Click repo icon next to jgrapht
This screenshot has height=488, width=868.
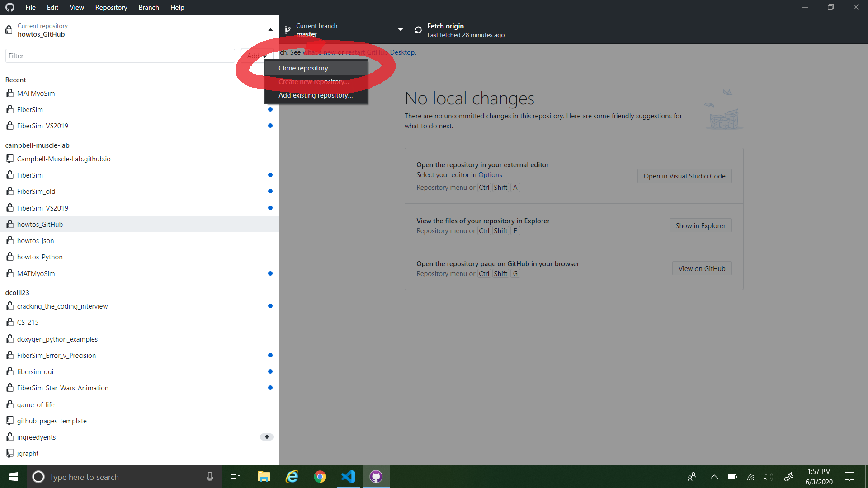(10, 453)
